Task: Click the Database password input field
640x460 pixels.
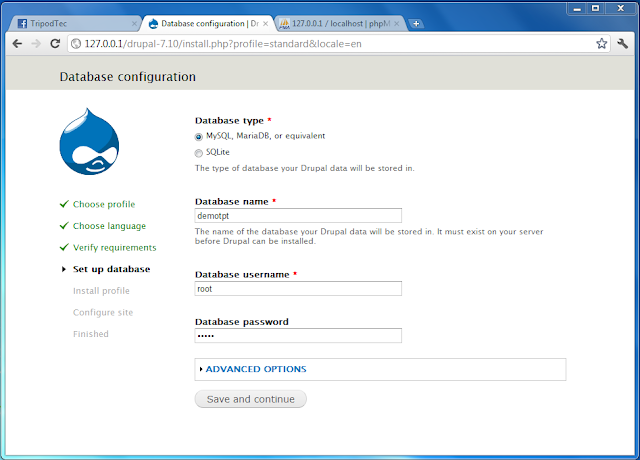Action: pyautogui.click(x=298, y=336)
